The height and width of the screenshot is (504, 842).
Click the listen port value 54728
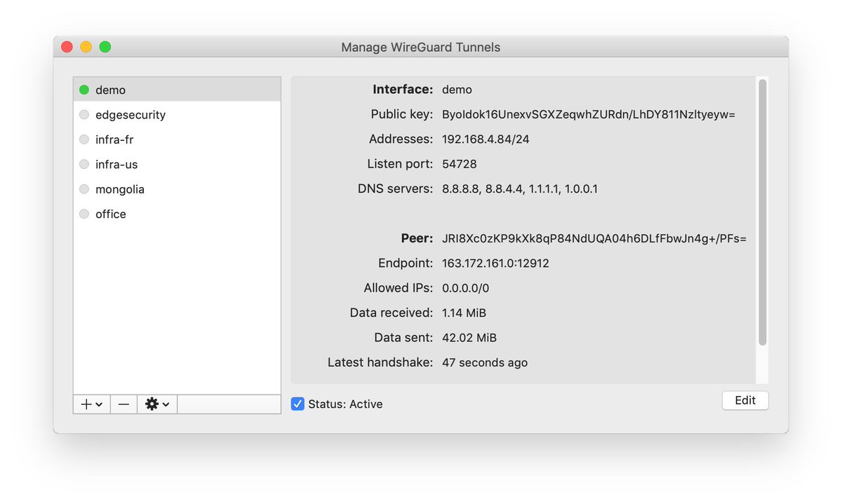point(460,164)
